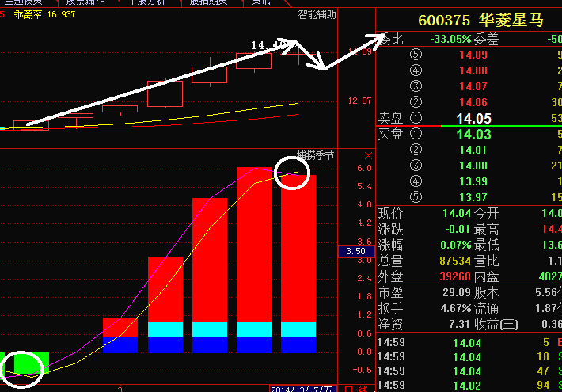Select stock title 600375 华菱星马
Image resolution: width=562 pixels, height=392 pixels.
click(x=480, y=20)
